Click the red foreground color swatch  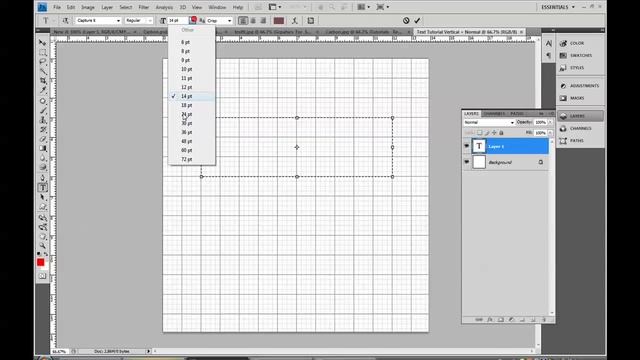(x=40, y=262)
